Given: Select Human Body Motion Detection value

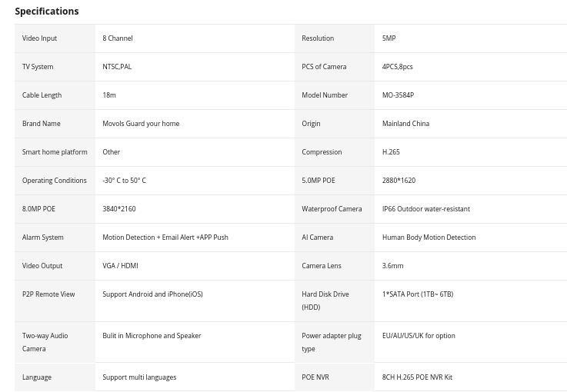Looking at the screenshot, I should click(429, 238).
